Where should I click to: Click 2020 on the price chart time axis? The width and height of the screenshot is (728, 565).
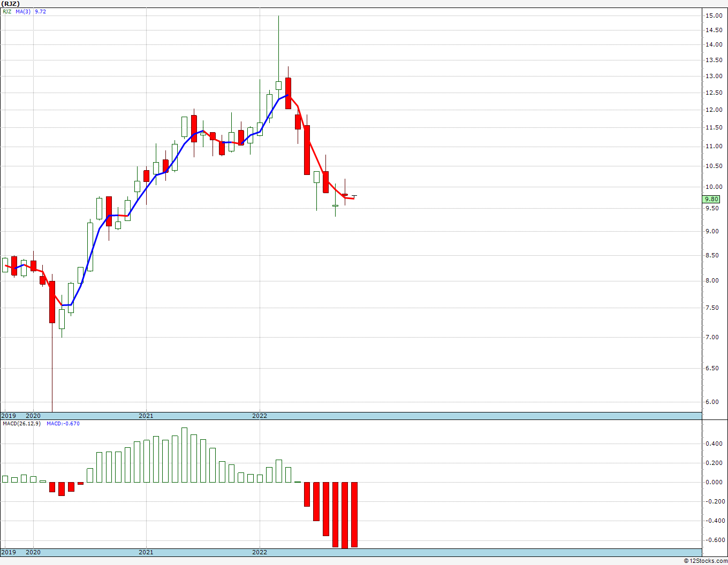(33, 416)
